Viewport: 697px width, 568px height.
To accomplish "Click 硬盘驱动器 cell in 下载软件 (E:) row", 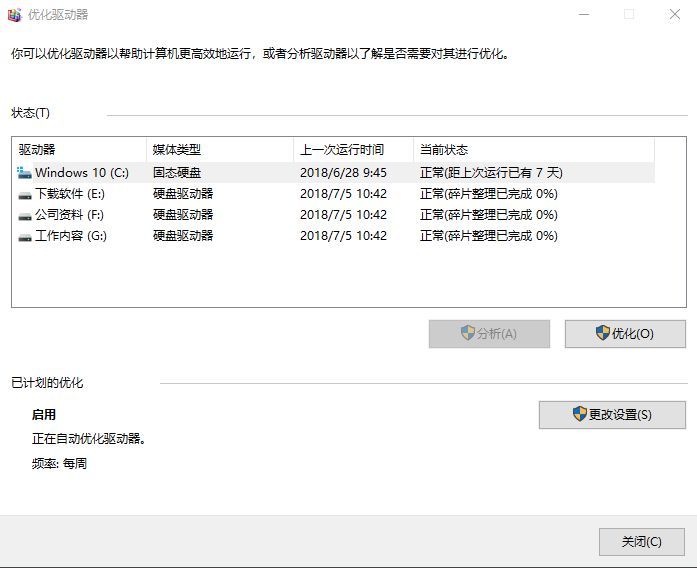I will tap(183, 194).
